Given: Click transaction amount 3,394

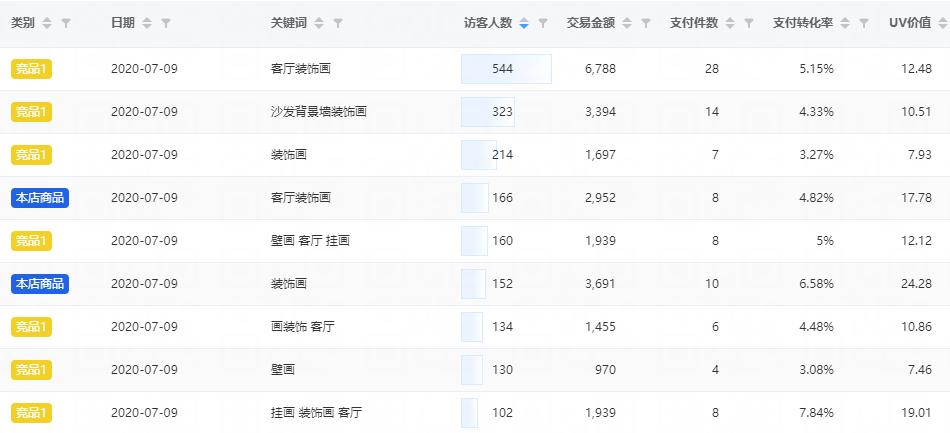Looking at the screenshot, I should point(600,112).
